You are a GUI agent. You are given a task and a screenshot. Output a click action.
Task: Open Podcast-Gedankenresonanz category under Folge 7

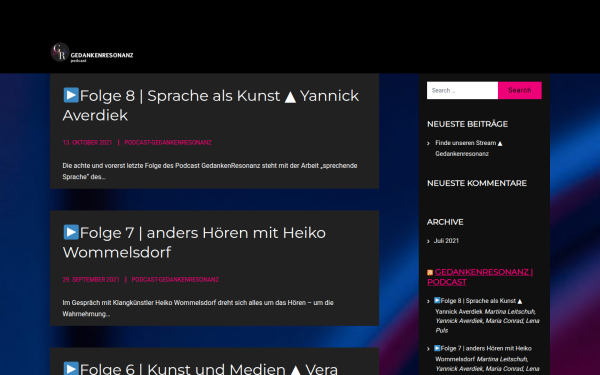175,279
